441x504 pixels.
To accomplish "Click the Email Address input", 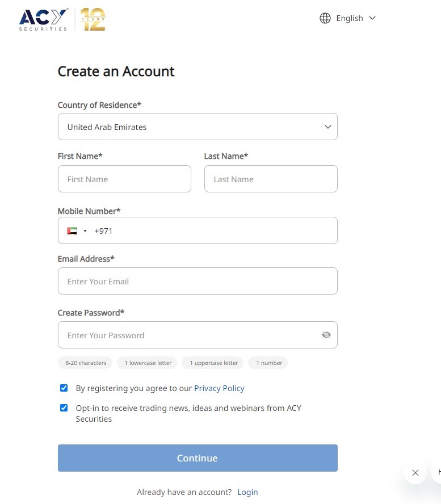I will 198,282.
